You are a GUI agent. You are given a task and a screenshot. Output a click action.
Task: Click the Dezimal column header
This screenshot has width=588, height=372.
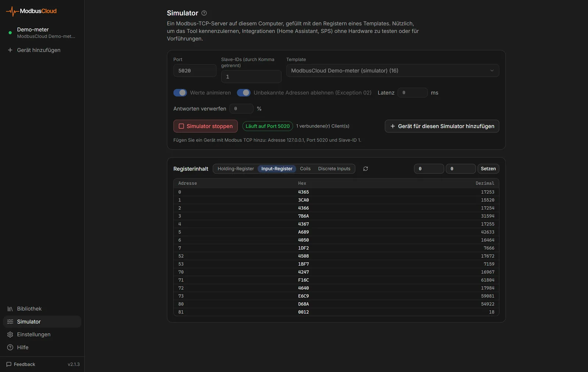pos(485,183)
